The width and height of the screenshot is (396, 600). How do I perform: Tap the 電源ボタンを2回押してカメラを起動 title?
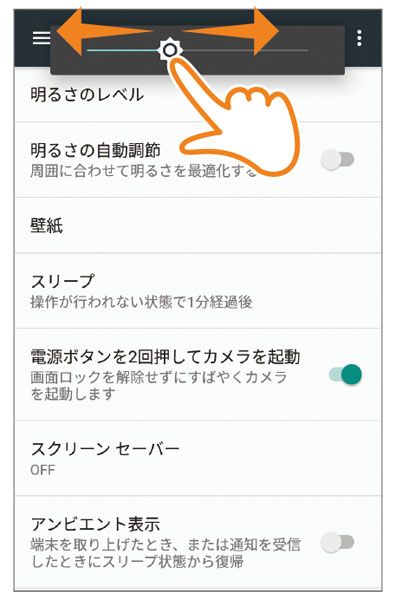click(165, 356)
